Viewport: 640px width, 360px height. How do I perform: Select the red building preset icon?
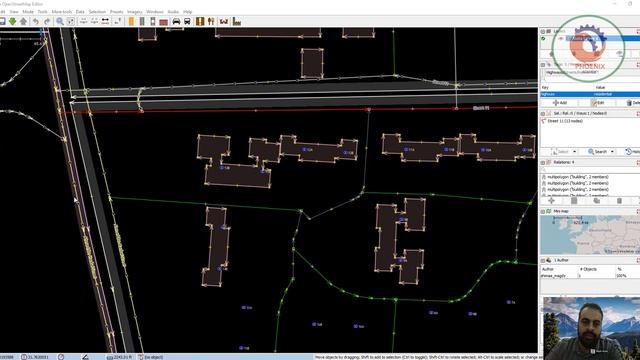coord(164,21)
